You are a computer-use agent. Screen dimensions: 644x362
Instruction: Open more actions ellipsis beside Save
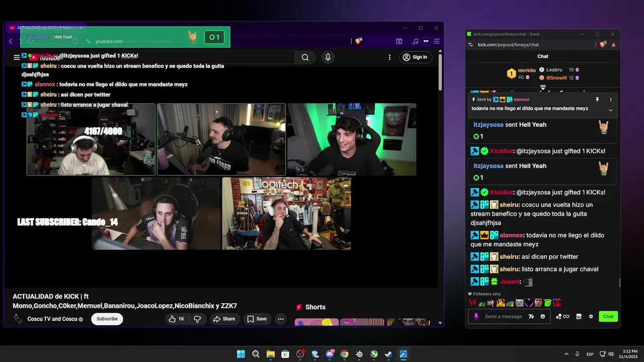[281, 319]
